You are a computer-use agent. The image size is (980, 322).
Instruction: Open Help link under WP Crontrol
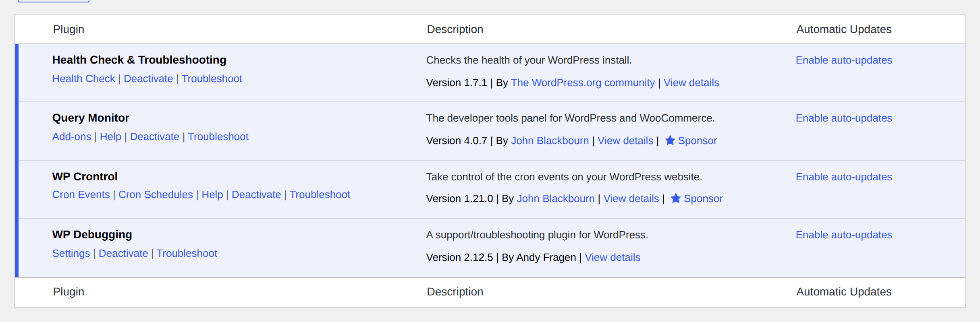point(212,194)
